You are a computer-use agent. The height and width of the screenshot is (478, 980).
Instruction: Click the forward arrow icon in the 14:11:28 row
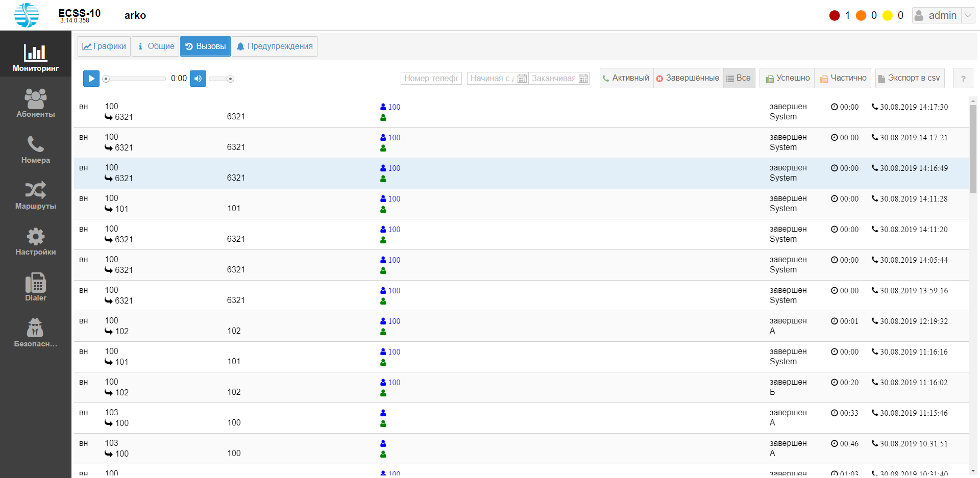(109, 209)
